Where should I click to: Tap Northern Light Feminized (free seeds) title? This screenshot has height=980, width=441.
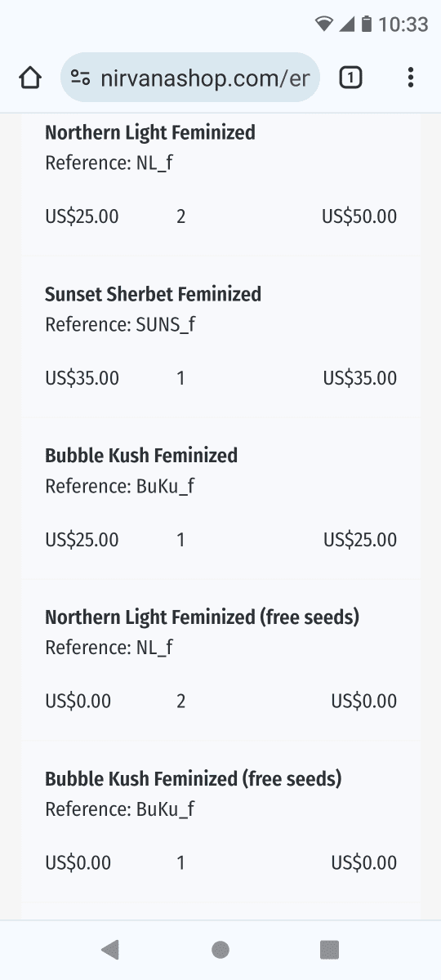point(203,617)
